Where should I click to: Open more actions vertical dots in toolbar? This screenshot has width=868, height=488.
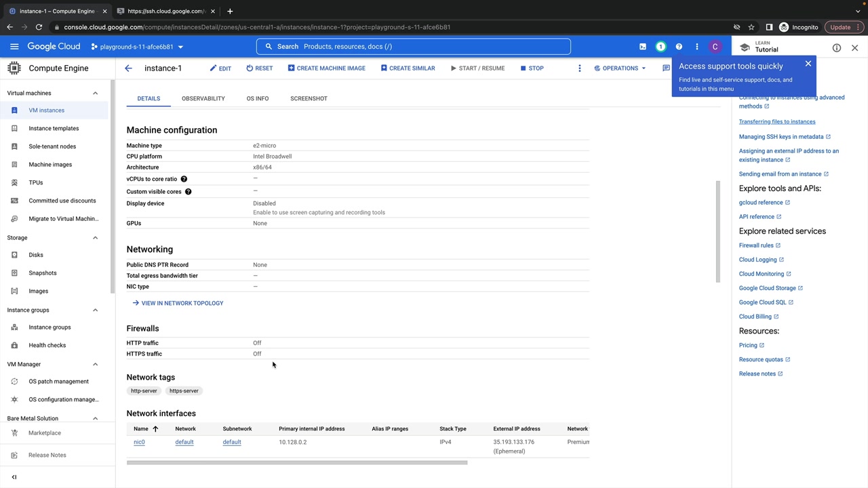[579, 68]
